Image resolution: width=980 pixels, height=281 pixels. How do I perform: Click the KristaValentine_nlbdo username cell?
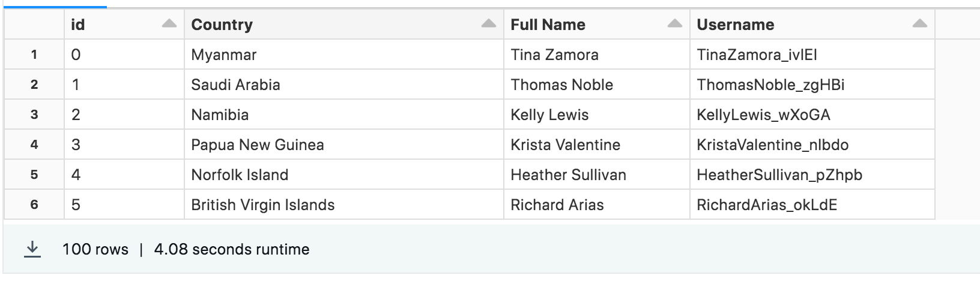tap(812, 145)
